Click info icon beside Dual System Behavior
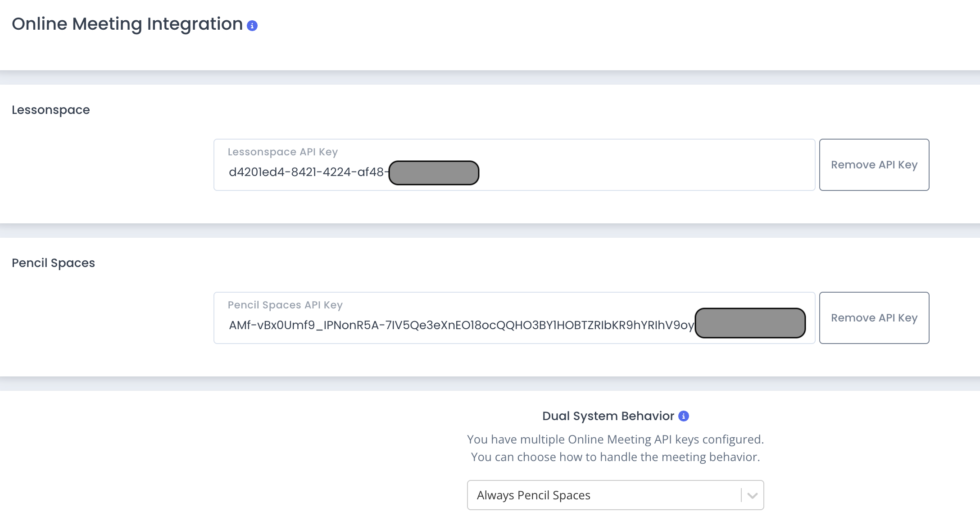Image resolution: width=980 pixels, height=525 pixels. (x=684, y=416)
